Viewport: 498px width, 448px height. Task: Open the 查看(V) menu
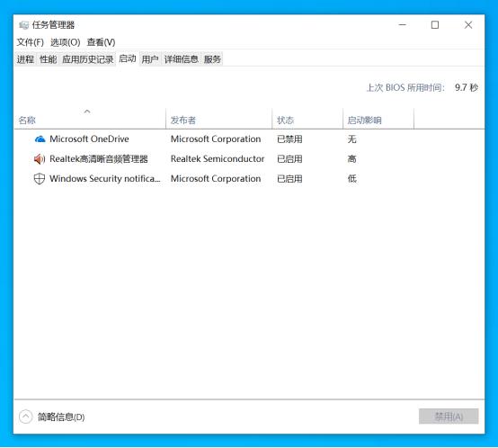click(101, 42)
